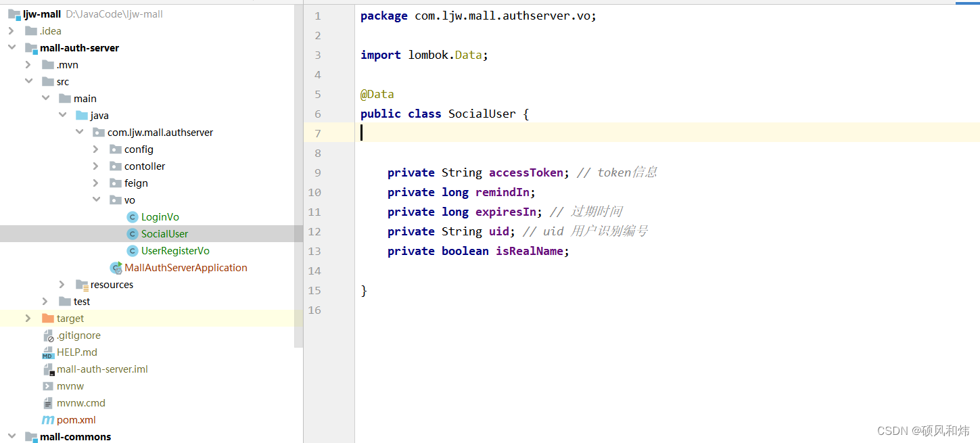Click the resources folder icon
Image resolution: width=980 pixels, height=443 pixels.
pyautogui.click(x=82, y=285)
